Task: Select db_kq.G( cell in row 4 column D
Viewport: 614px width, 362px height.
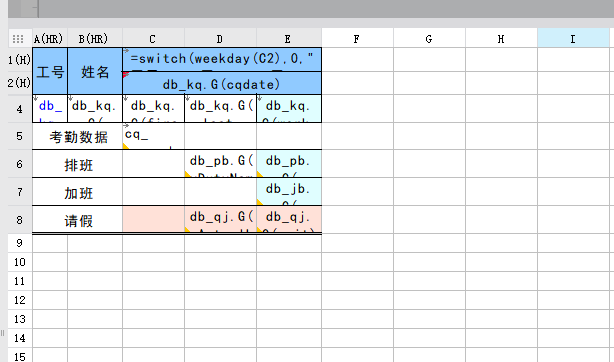Action: [x=220, y=109]
